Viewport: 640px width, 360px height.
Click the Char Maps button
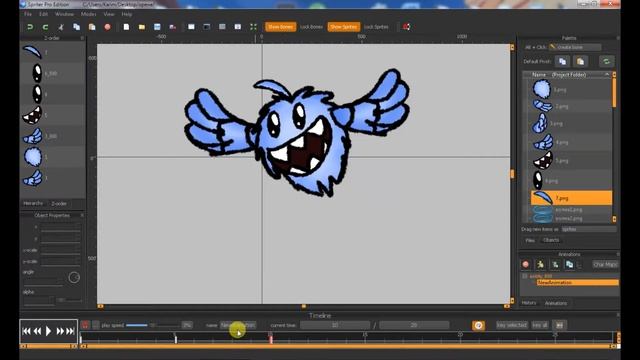[x=605, y=264]
